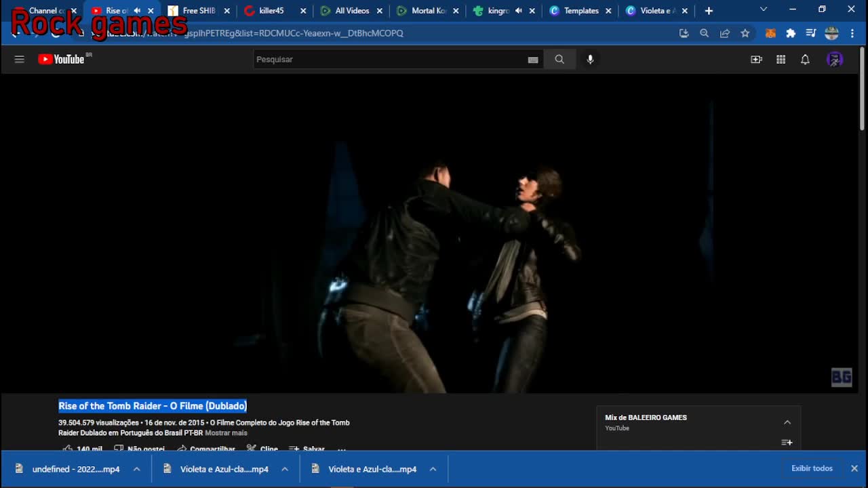This screenshot has width=868, height=488.
Task: Close the downloads bar
Action: coord(854,468)
